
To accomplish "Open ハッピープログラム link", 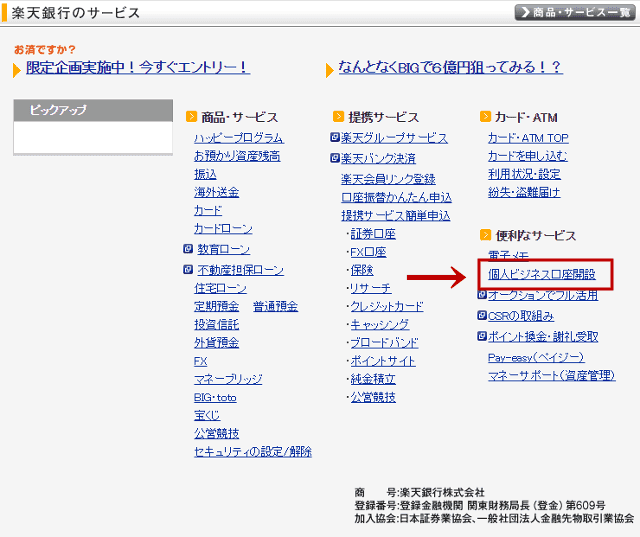I will (x=239, y=138).
